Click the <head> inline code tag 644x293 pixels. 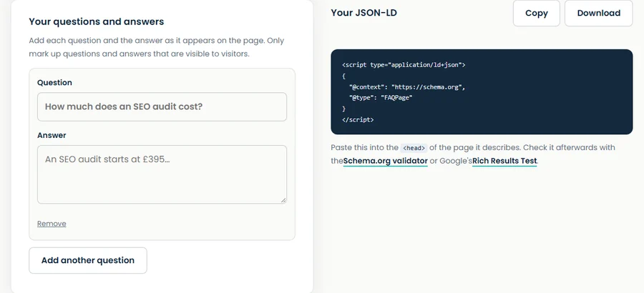(x=414, y=148)
